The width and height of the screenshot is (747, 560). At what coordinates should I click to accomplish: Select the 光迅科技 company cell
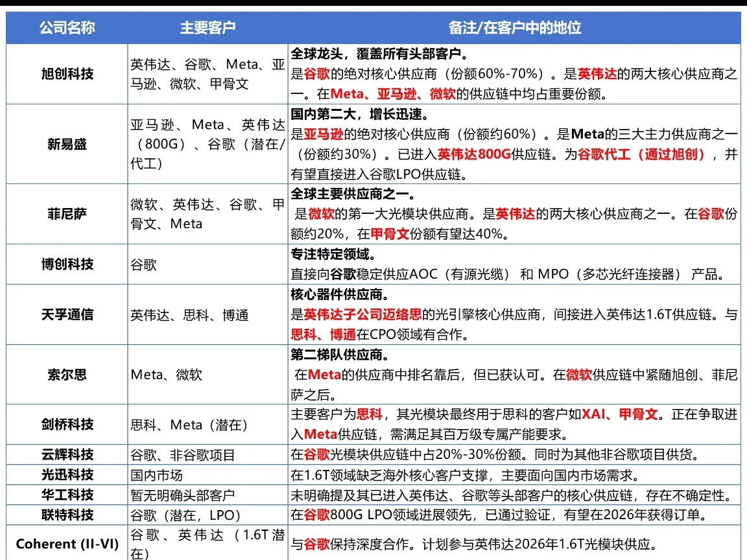click(x=67, y=474)
